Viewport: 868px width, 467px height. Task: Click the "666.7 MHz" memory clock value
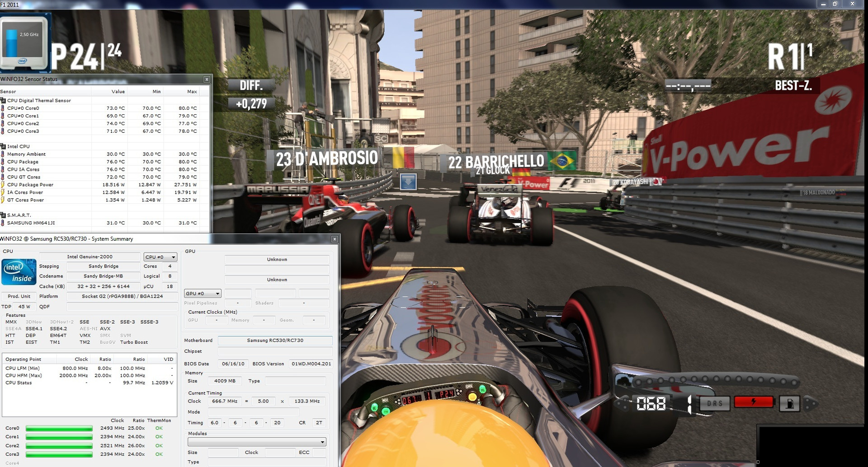225,401
